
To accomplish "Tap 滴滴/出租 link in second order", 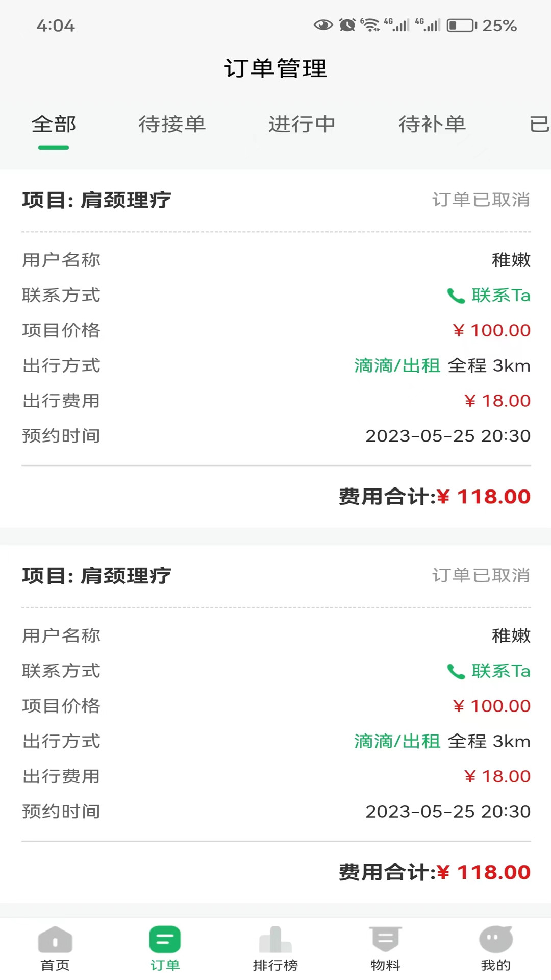I will [397, 742].
